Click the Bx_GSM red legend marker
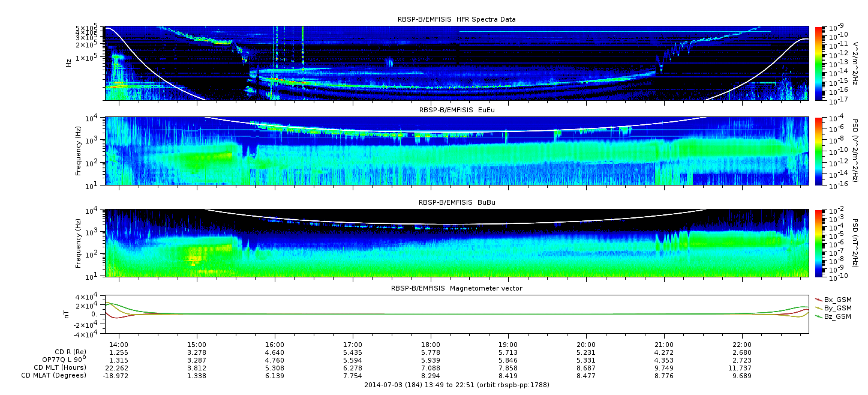The width and height of the screenshot is (868, 395). (x=818, y=299)
